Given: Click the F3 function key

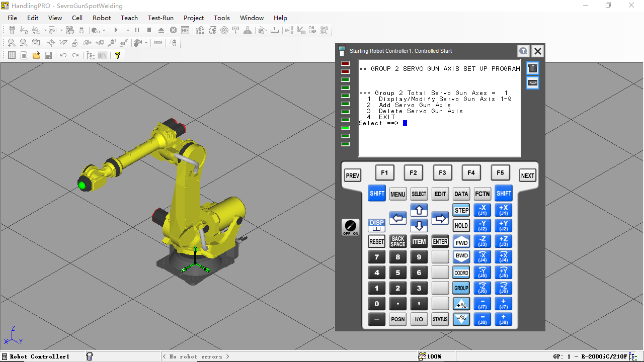Looking at the screenshot, I should 442,172.
